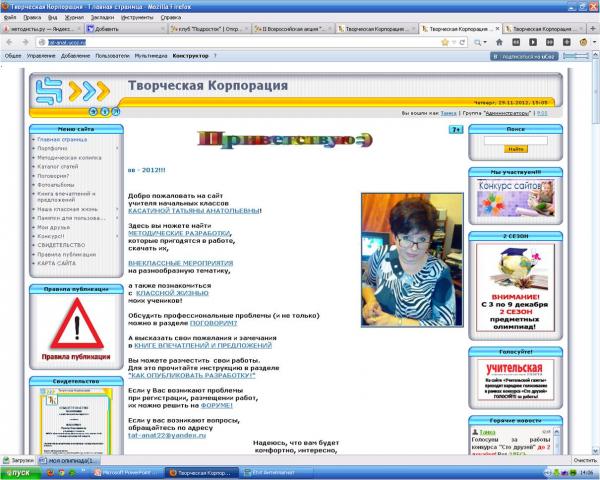Open the КНИГЕ ВПЕЧАТЛЕНИЙ И ПРЕДЛОЖЕНИЙ link
Screen dimensions: 600x480
pyautogui.click(x=203, y=345)
